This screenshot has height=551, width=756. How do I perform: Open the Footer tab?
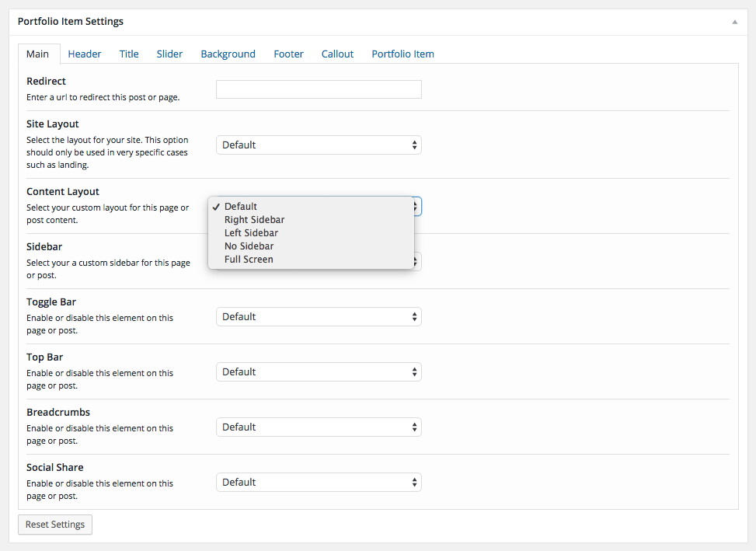click(x=288, y=54)
